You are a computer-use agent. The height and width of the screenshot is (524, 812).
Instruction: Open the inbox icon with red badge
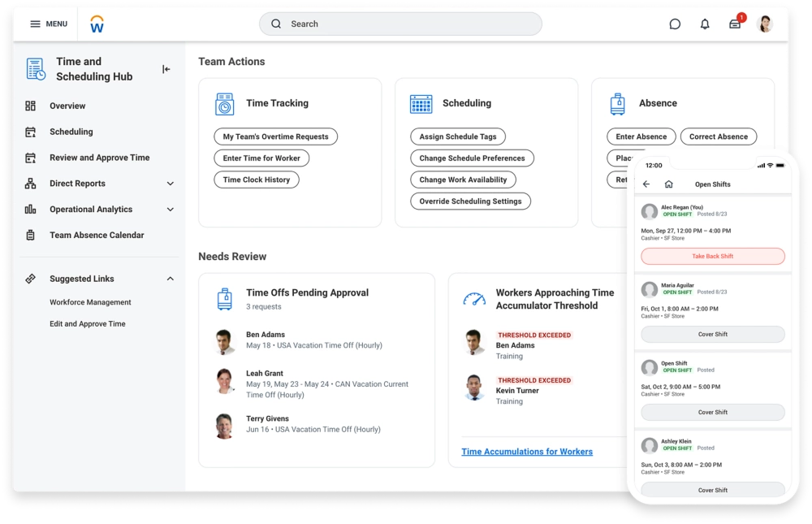coord(735,24)
